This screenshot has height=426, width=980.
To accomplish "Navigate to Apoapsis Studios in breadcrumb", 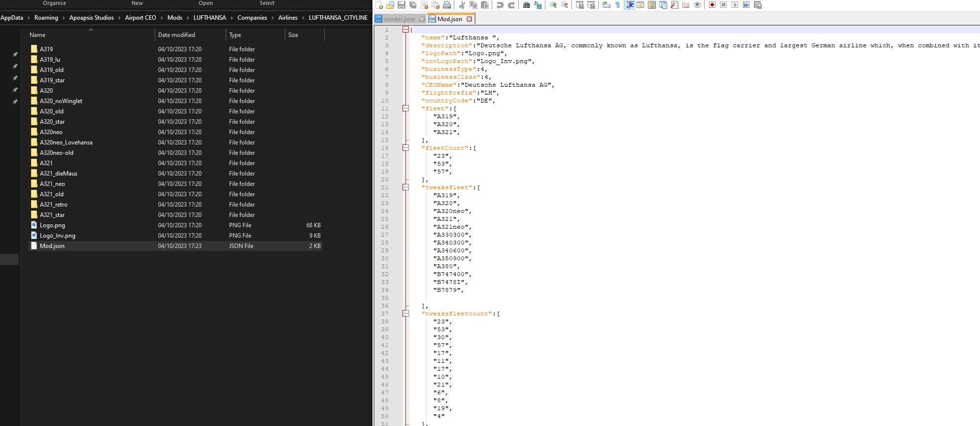I will (x=92, y=18).
